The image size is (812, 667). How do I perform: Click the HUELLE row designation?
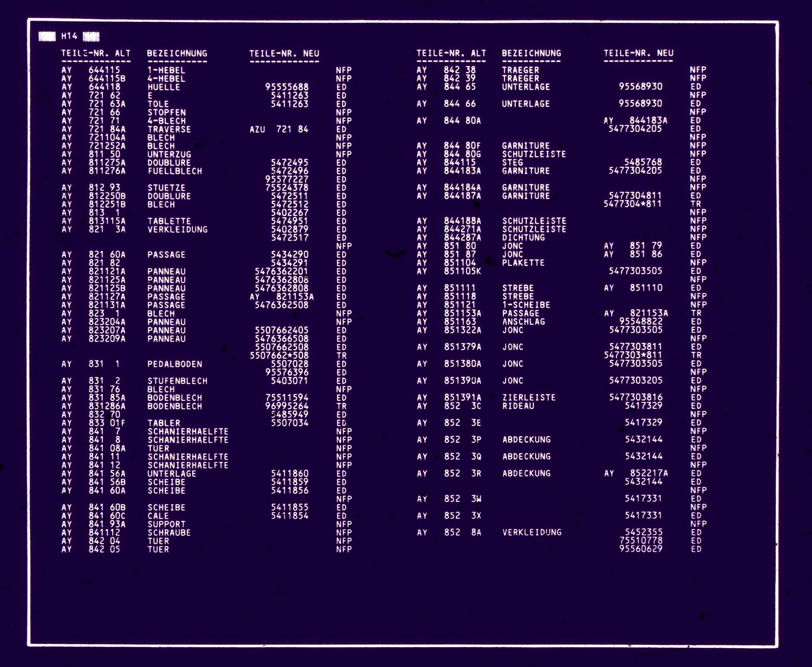tap(164, 87)
